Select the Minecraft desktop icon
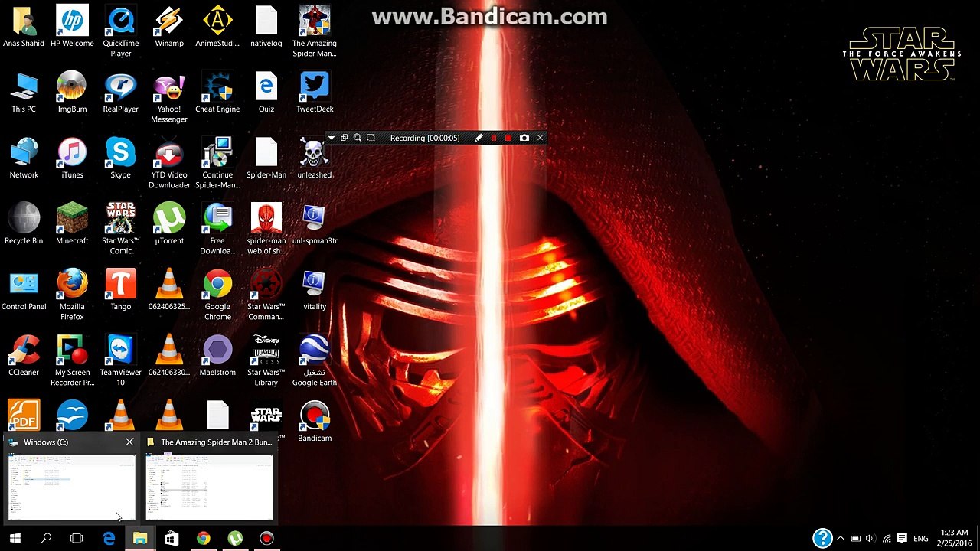The image size is (980, 551). [x=72, y=224]
